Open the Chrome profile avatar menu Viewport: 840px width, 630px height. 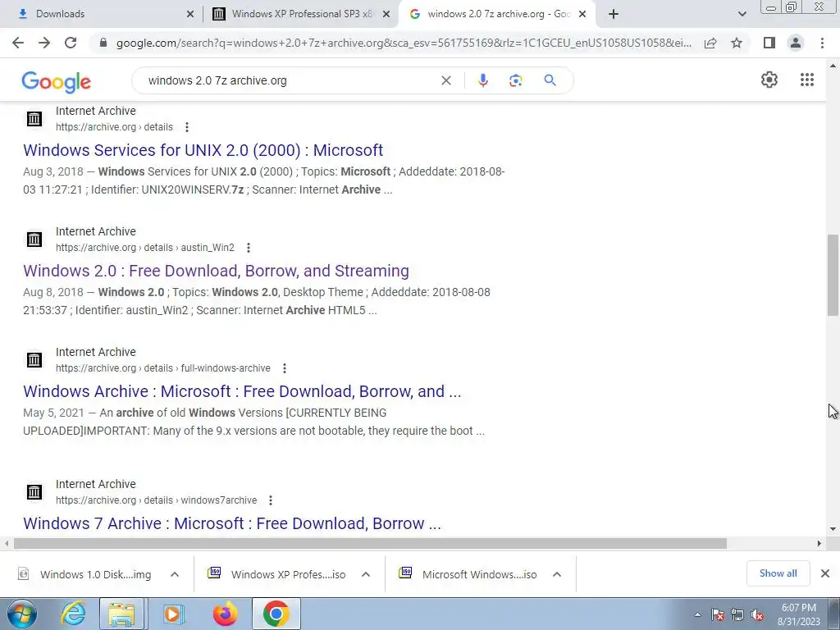coord(796,43)
